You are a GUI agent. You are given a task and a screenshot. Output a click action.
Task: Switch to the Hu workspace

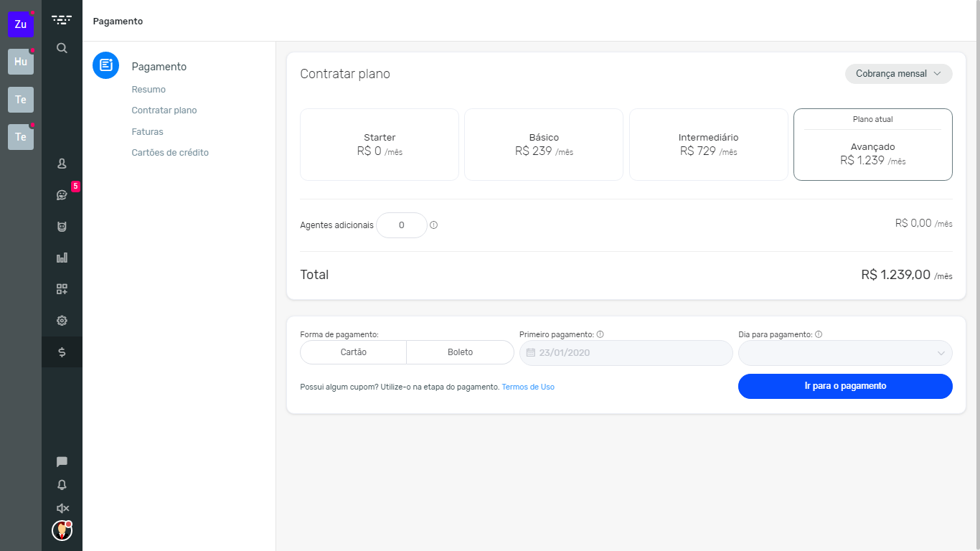point(21,62)
